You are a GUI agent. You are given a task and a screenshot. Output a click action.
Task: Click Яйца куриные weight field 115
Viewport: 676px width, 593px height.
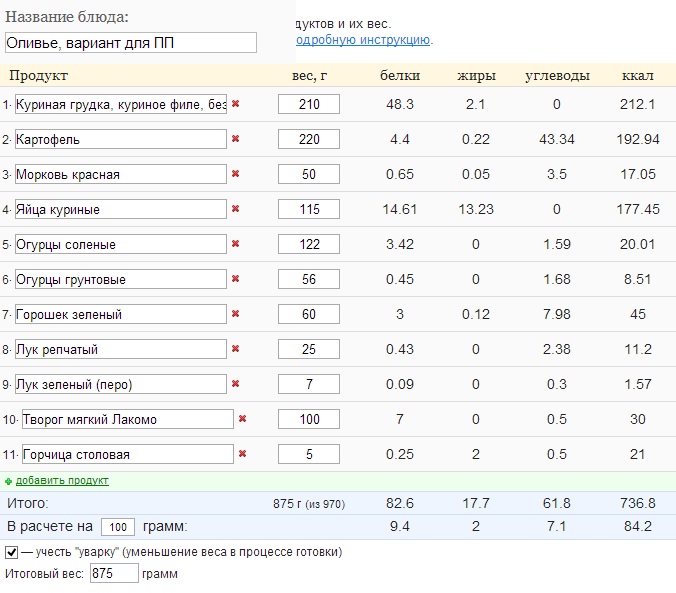pyautogui.click(x=309, y=209)
